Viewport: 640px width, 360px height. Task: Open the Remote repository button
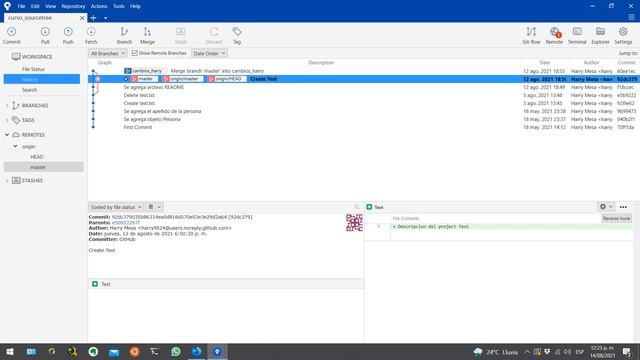coord(554,35)
